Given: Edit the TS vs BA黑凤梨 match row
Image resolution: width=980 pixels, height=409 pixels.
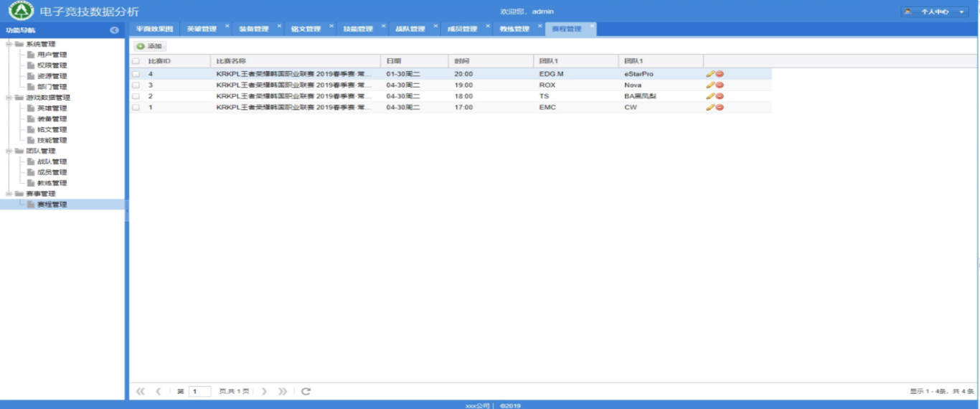Looking at the screenshot, I should click(710, 96).
